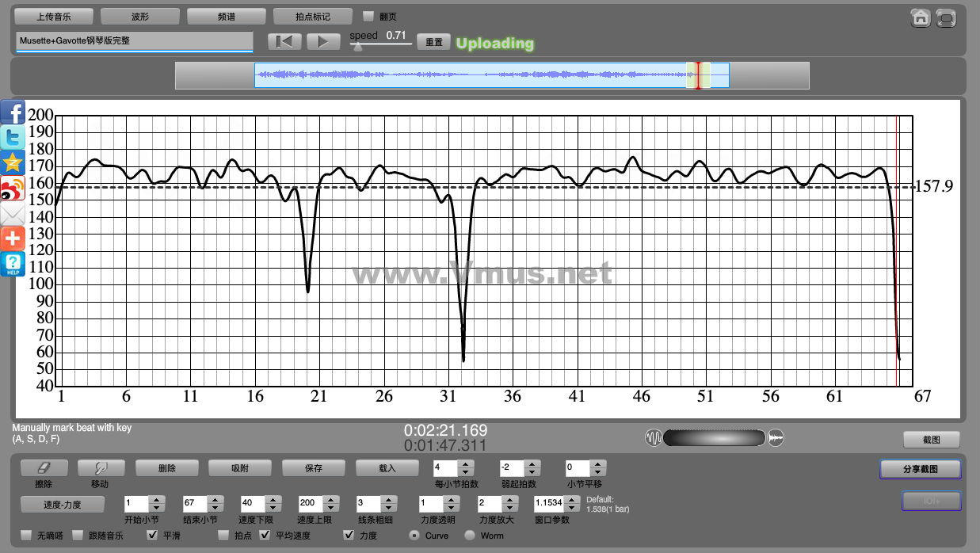Click the home icon at top right

tap(920, 17)
